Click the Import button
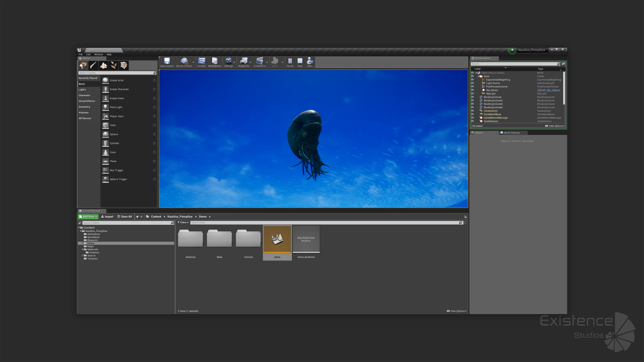This screenshot has height=362, width=644. point(107,217)
